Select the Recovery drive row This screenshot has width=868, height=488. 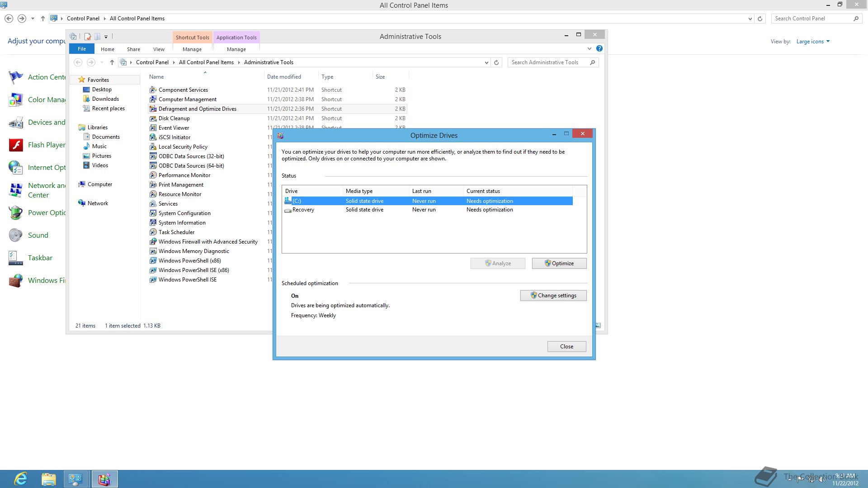coord(428,210)
